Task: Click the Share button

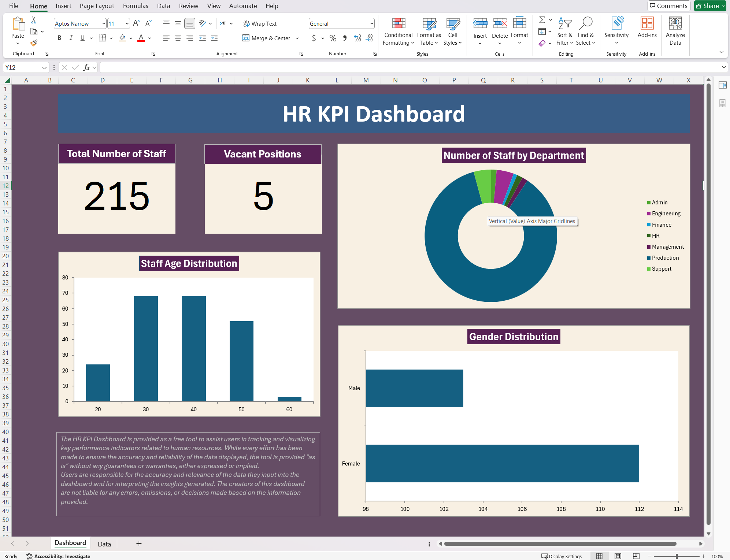Action: (x=709, y=6)
